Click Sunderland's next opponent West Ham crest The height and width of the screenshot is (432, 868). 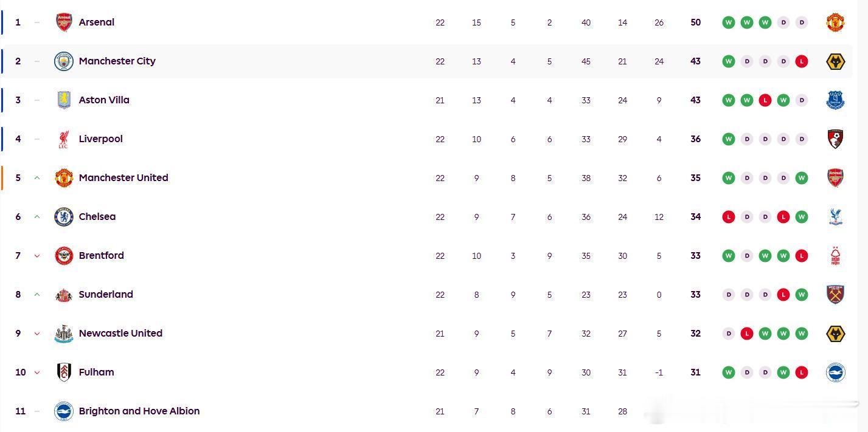pyautogui.click(x=835, y=295)
